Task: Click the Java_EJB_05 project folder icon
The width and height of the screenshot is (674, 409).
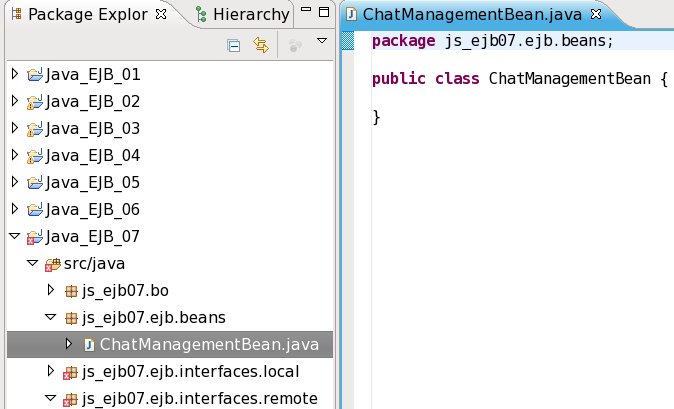Action: click(35, 183)
